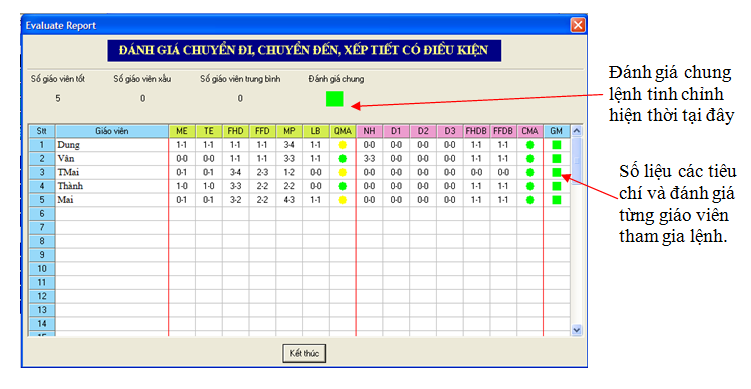Click the green CMA dot in Thành row
Screen dimensions: 751x389
530,186
